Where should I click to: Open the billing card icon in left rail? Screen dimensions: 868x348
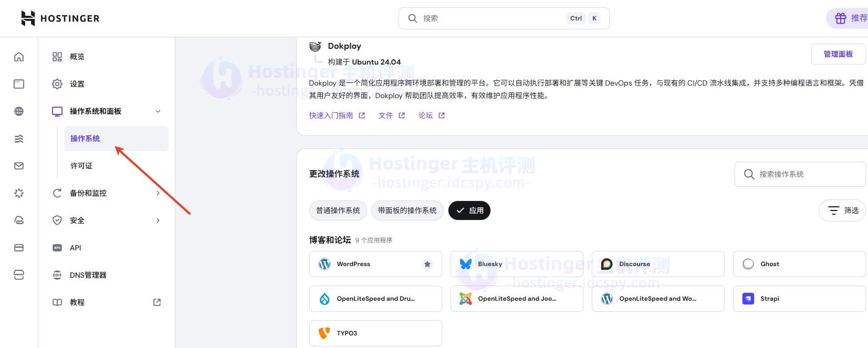point(19,248)
